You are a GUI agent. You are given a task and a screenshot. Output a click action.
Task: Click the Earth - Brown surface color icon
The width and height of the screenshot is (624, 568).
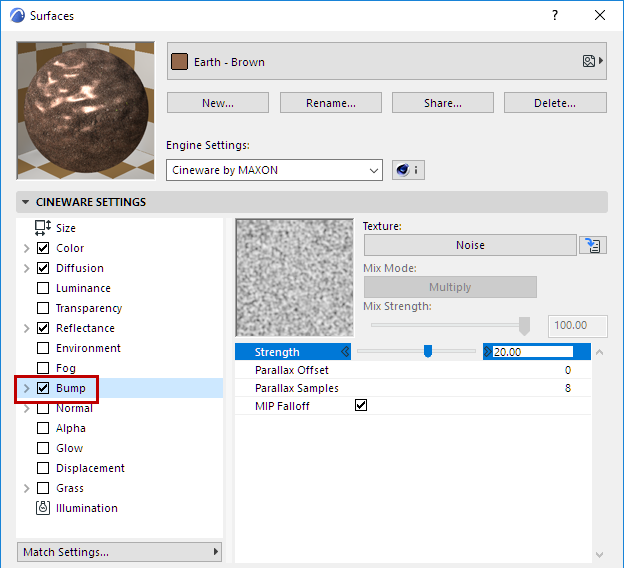(180, 62)
